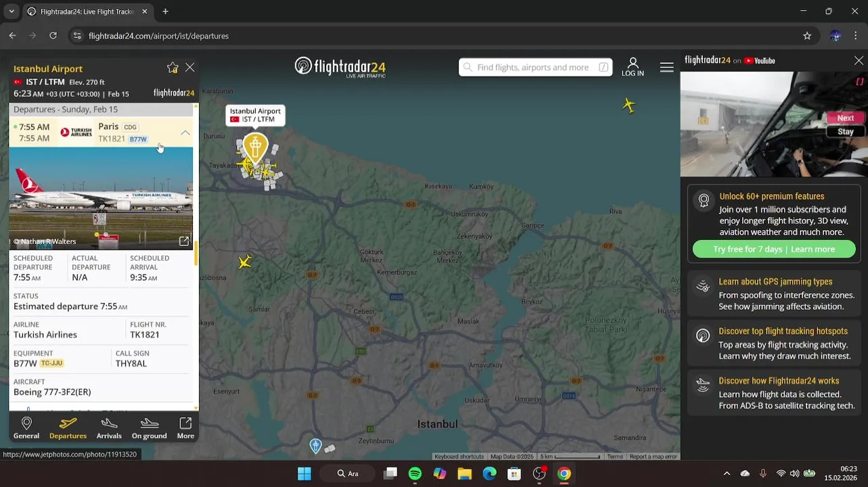Close the Istanbul Airport panel
The width and height of the screenshot is (868, 487).
pyautogui.click(x=190, y=68)
